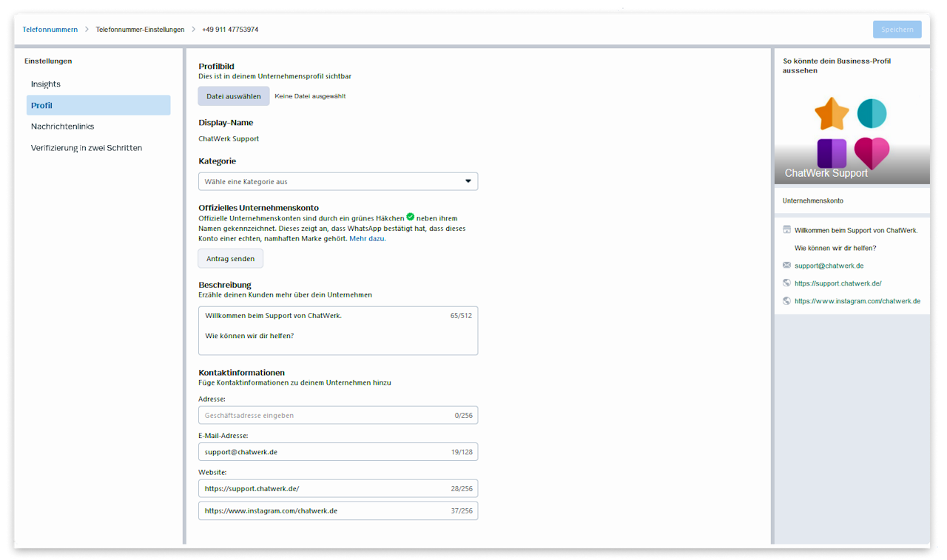Click the Antrag senden button
The image size is (947, 560).
tap(230, 259)
